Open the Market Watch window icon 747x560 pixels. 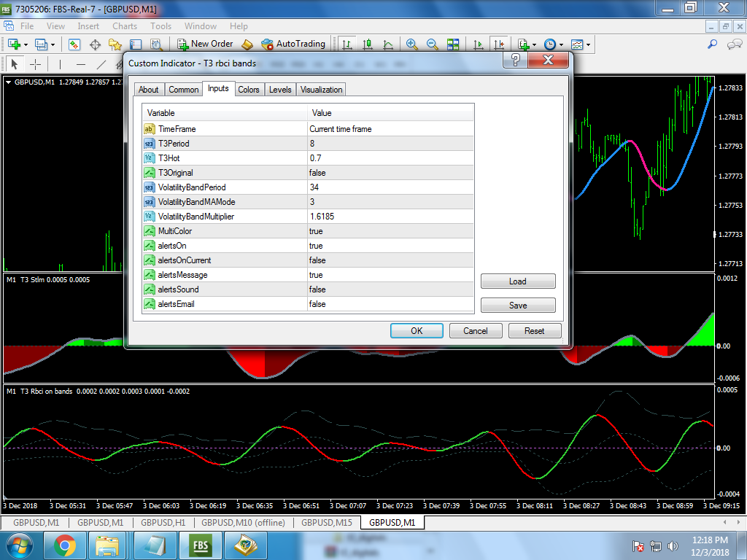coord(74,44)
